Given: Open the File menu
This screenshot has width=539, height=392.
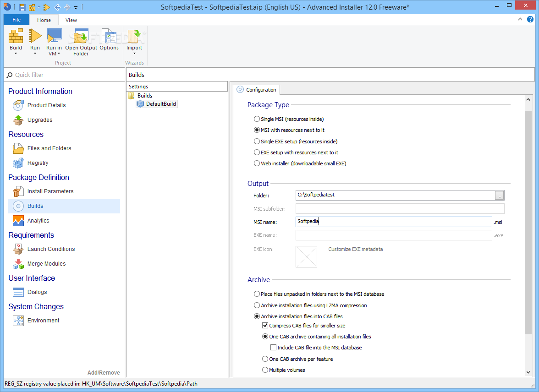Looking at the screenshot, I should tap(16, 20).
